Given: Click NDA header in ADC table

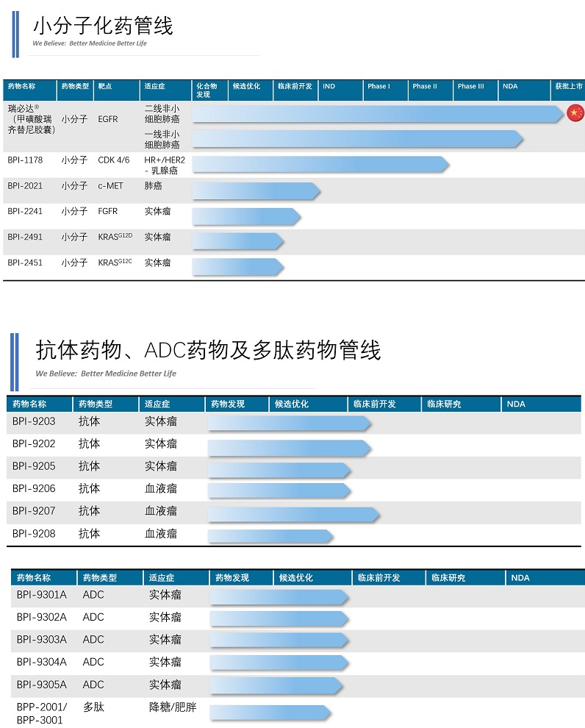Looking at the screenshot, I should (520, 577).
